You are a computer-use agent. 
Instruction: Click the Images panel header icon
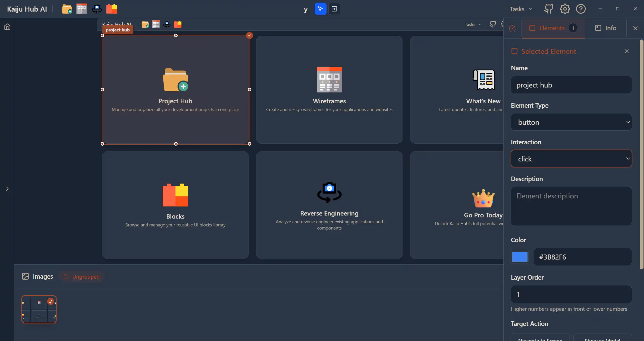[25, 276]
